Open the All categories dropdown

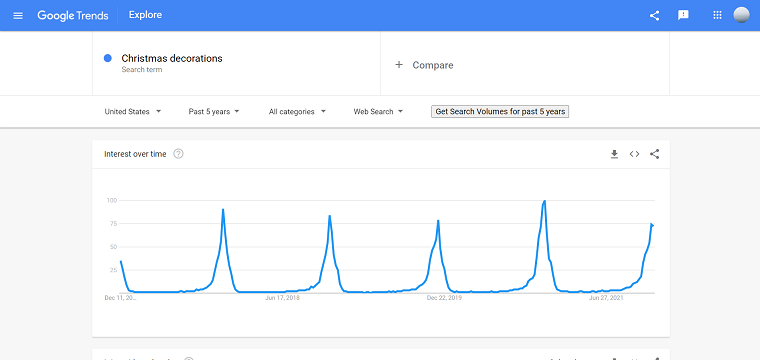pyautogui.click(x=297, y=111)
